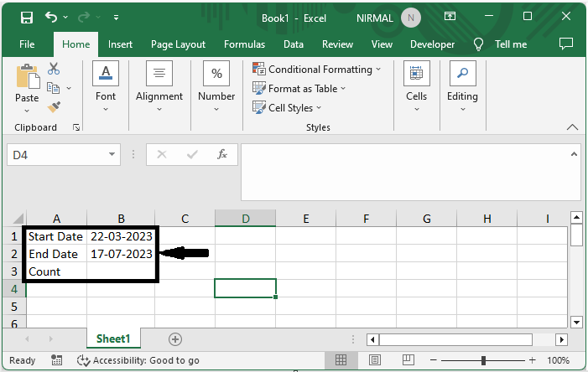The height and width of the screenshot is (372, 588).
Task: Click the Select All corner triangle
Action: 18,219
